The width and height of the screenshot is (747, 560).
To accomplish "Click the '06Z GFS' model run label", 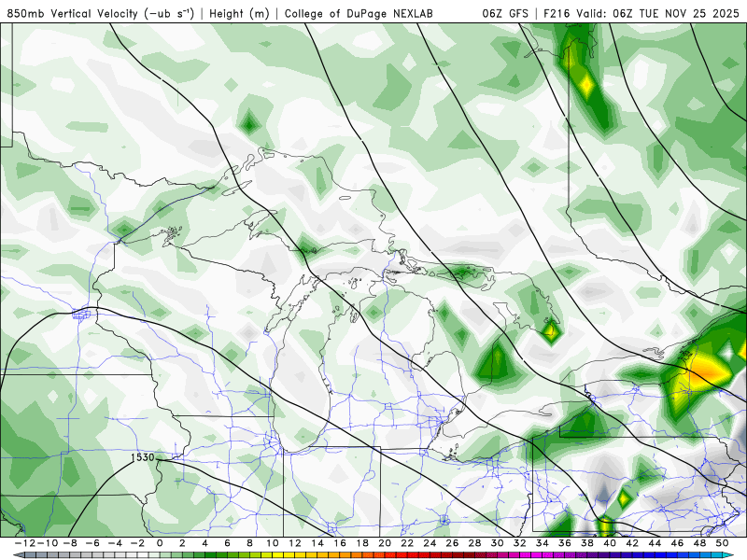I will click(505, 13).
